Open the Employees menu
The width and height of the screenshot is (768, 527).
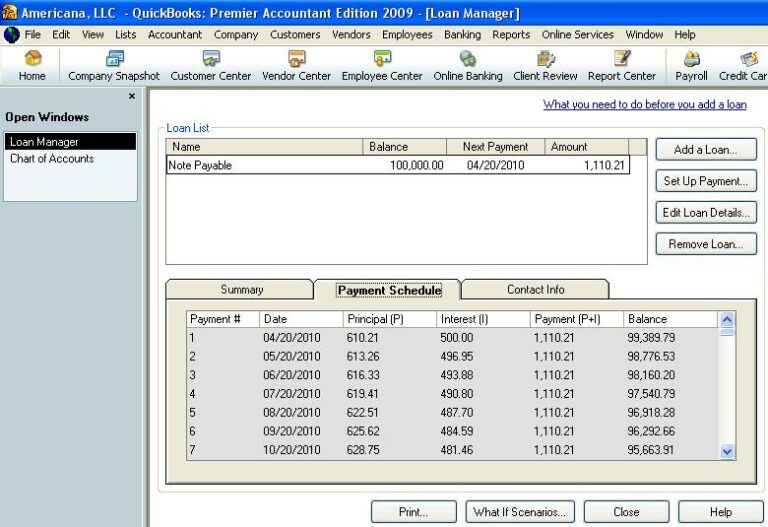[x=407, y=35]
